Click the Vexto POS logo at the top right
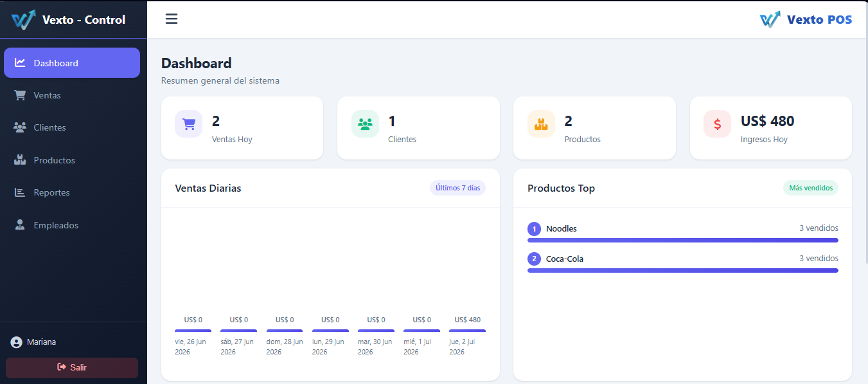The width and height of the screenshot is (868, 384). 806,19
